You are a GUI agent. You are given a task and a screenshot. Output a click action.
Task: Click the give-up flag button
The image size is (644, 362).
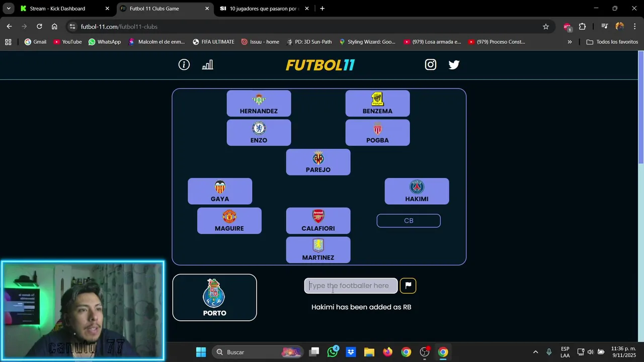tap(408, 286)
